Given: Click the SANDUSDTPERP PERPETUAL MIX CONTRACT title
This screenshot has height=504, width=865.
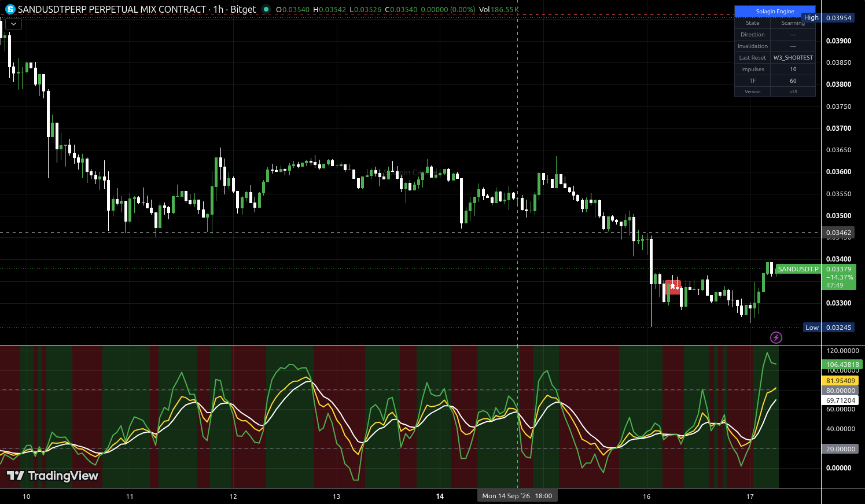Looking at the screenshot, I should [112, 9].
